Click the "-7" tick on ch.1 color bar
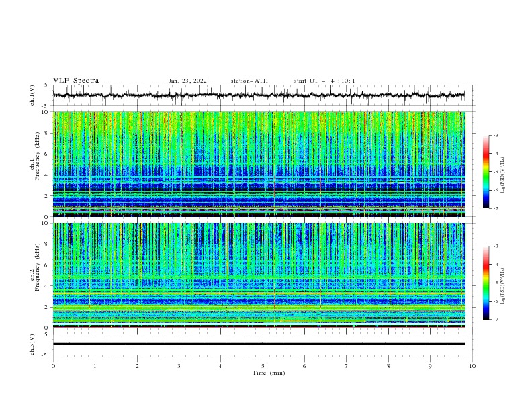This screenshot has width=532, height=411. pyautogui.click(x=496, y=208)
